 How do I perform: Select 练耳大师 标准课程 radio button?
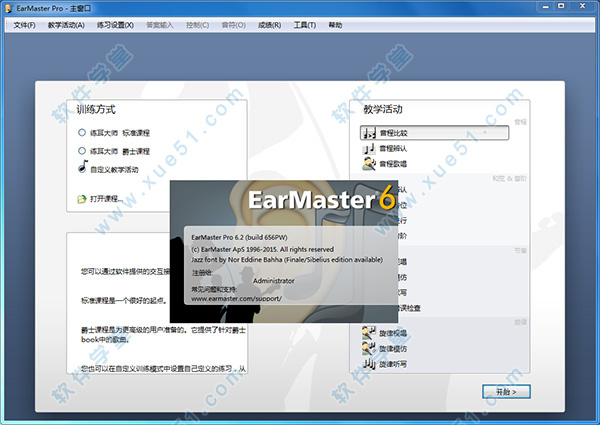tap(82, 132)
